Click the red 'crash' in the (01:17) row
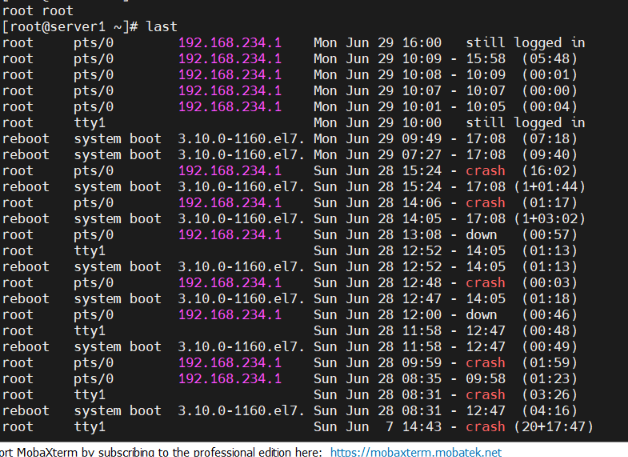Screen dimensions: 628x457 click(x=485, y=203)
